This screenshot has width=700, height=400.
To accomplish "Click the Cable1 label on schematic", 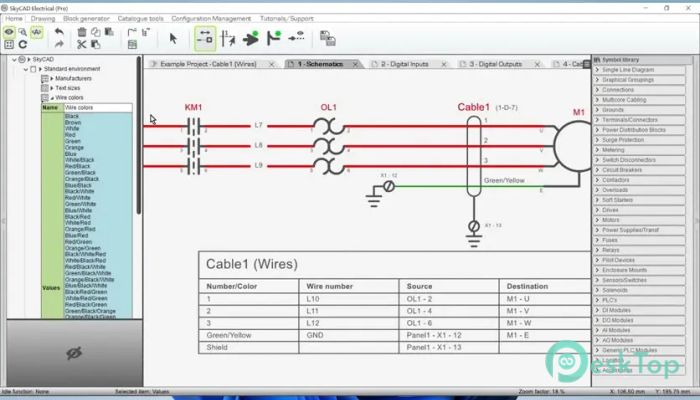I will pyautogui.click(x=474, y=107).
